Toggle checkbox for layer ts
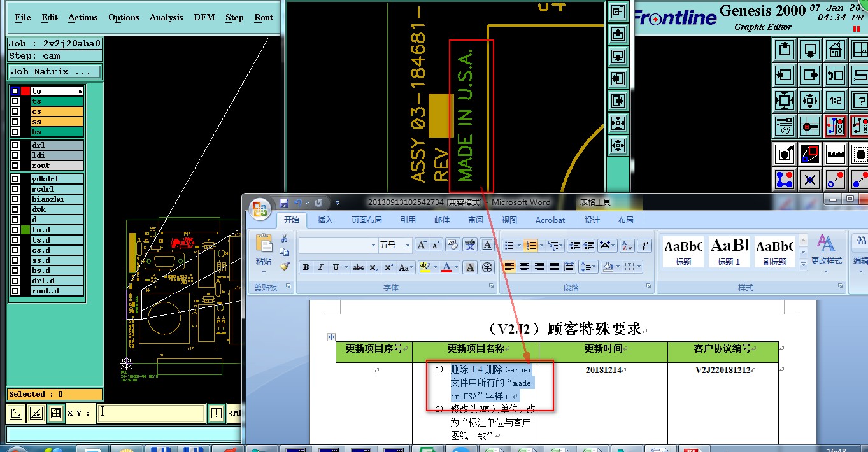The height and width of the screenshot is (452, 868). click(x=15, y=101)
